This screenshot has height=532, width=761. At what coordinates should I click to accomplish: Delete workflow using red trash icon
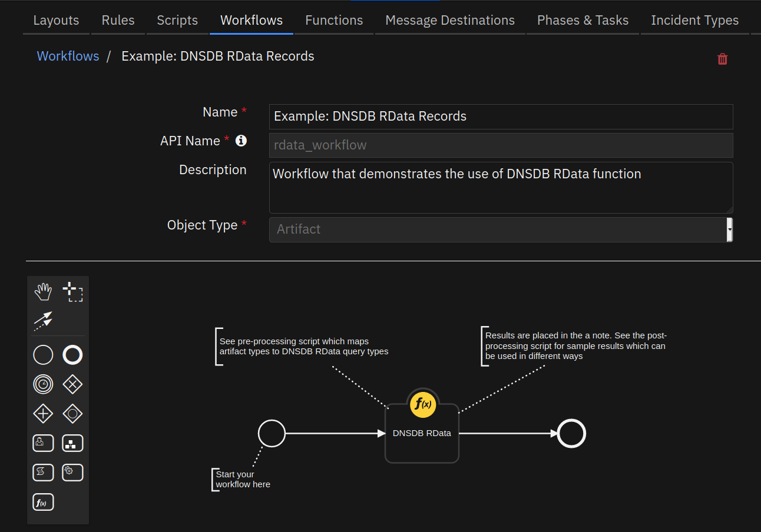[x=722, y=59]
